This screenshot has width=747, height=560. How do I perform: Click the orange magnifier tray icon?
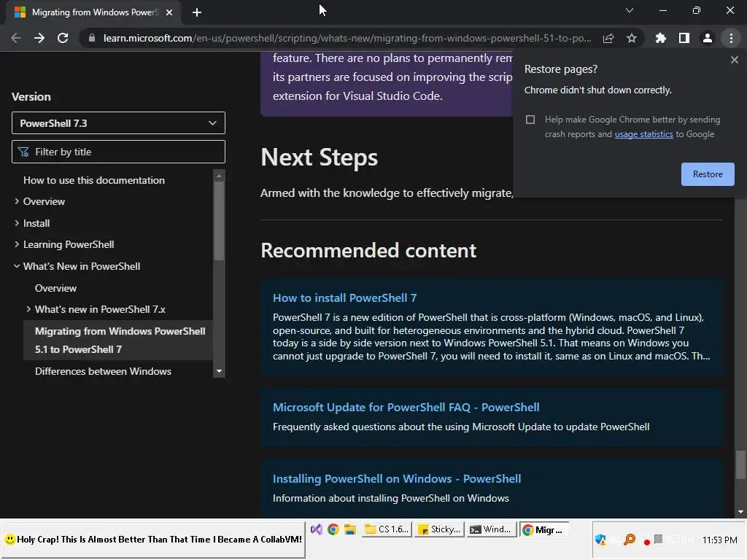click(x=630, y=540)
